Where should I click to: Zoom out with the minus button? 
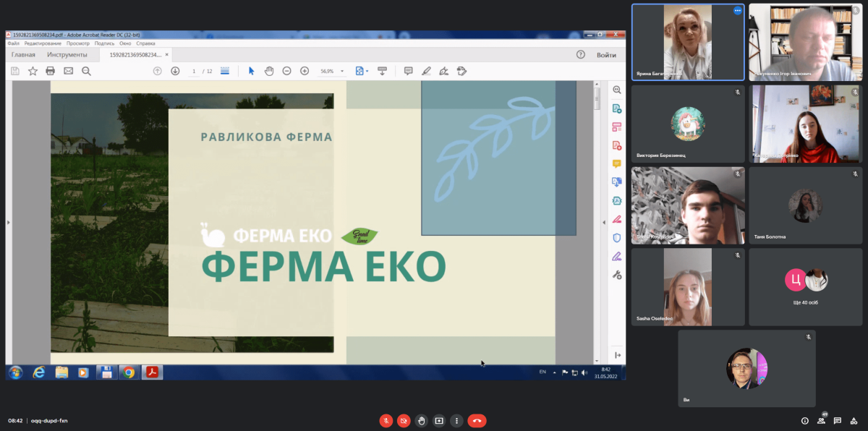coord(286,71)
